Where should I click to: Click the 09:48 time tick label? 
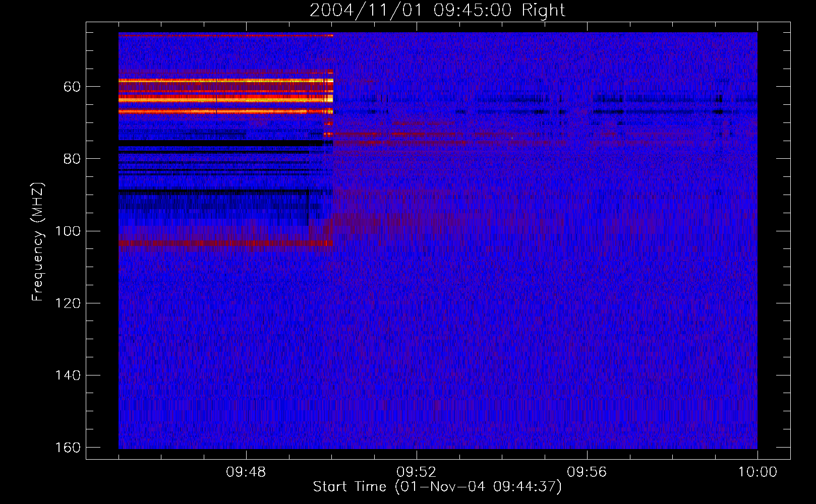246,472
